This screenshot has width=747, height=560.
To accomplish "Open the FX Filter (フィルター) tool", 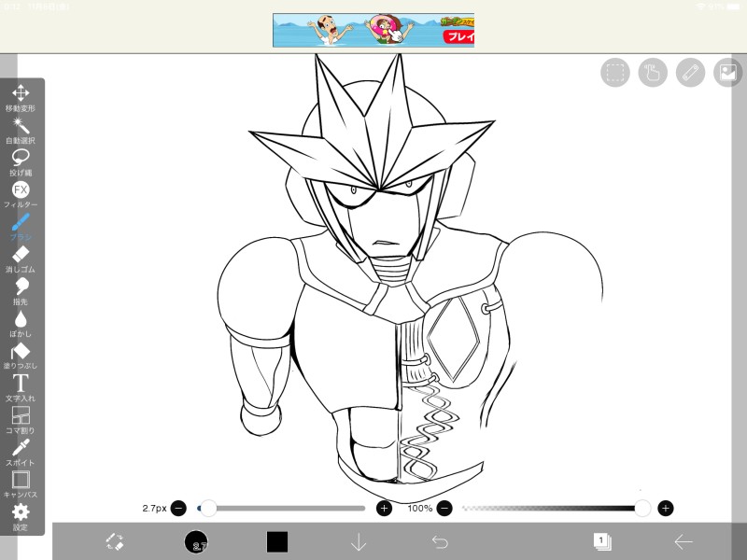I will pos(21,194).
